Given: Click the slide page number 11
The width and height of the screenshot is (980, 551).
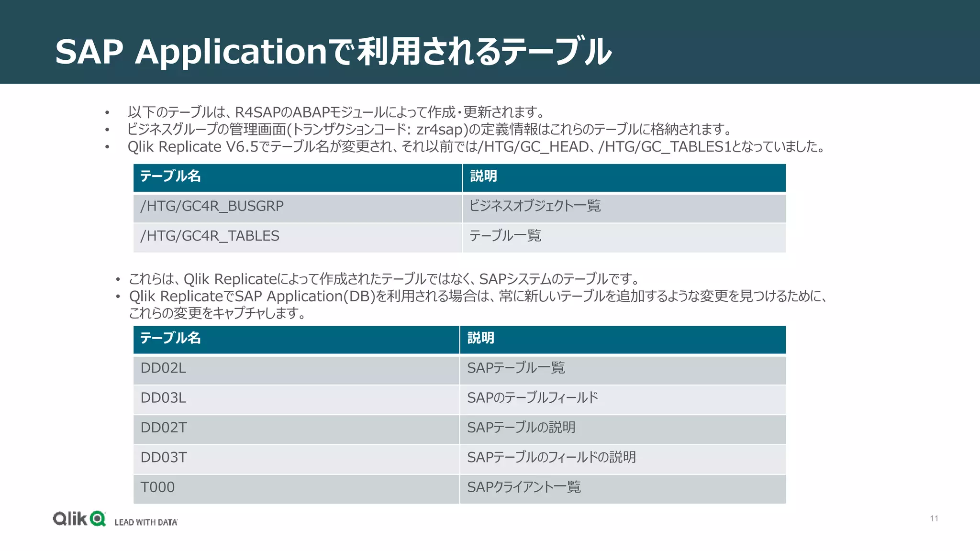Looking at the screenshot, I should coord(934,518).
